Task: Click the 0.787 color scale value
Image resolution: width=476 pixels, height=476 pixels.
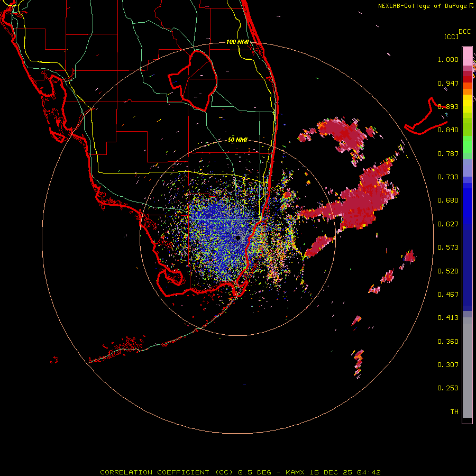Action: pos(448,153)
